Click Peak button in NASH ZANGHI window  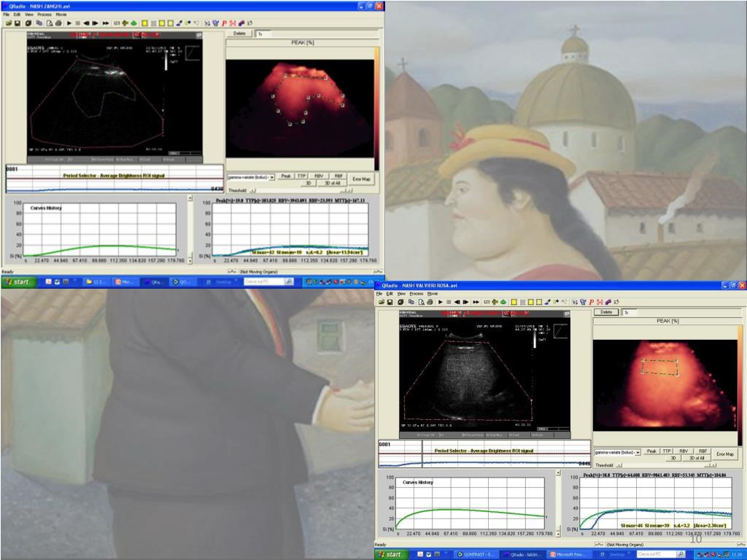(286, 176)
